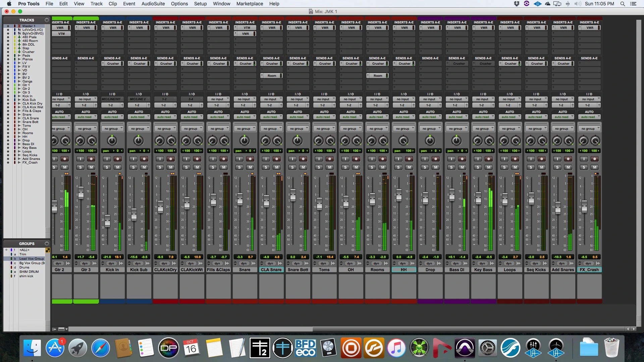Open the Track menu

[96, 4]
